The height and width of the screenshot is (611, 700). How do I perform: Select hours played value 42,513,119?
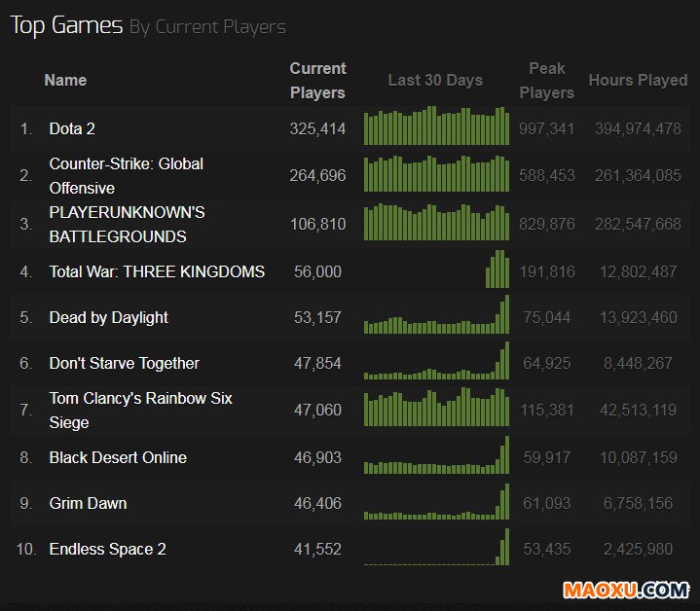click(638, 411)
